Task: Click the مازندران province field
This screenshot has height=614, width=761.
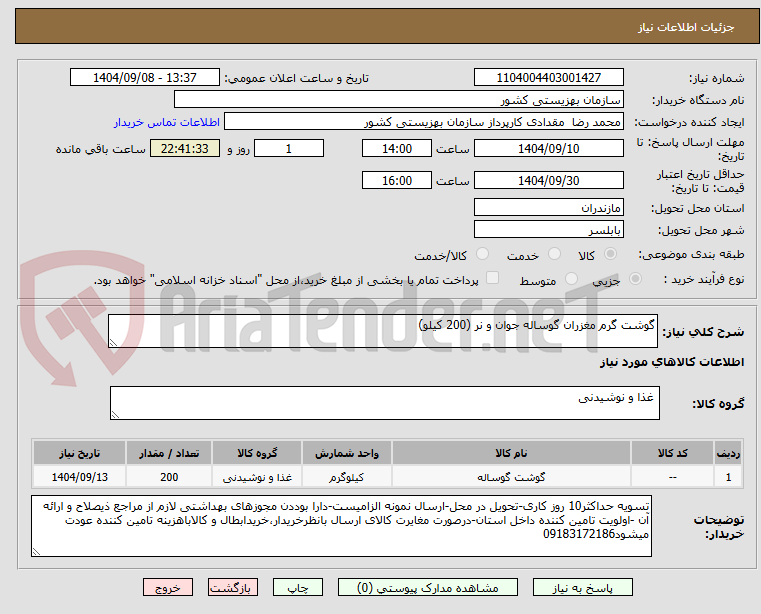Action: [x=548, y=207]
